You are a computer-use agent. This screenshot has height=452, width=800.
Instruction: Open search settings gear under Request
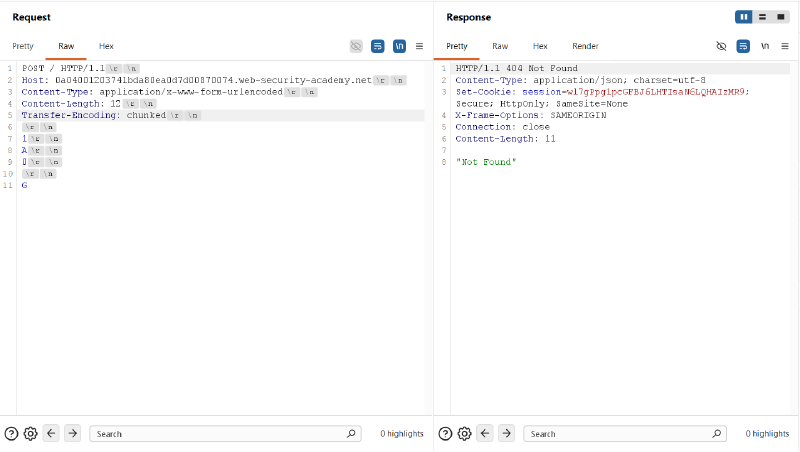pos(31,434)
